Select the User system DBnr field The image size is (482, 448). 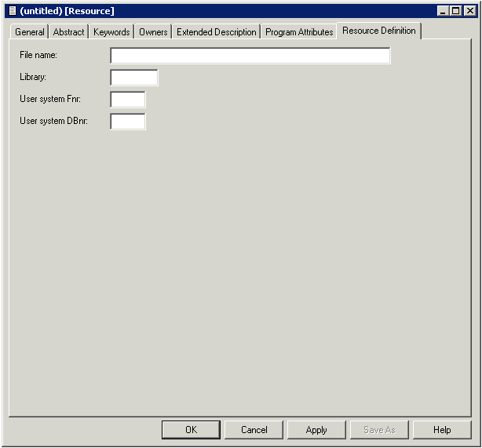tap(128, 122)
